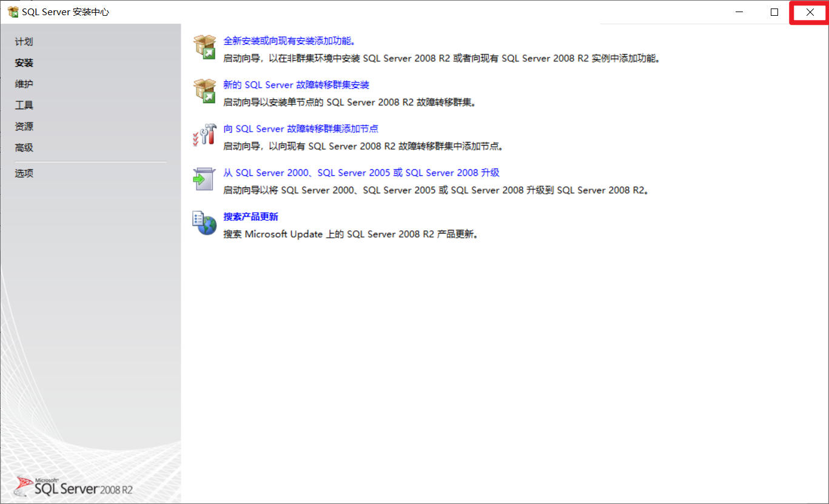Click the 搜索产品更新 link

click(x=250, y=217)
